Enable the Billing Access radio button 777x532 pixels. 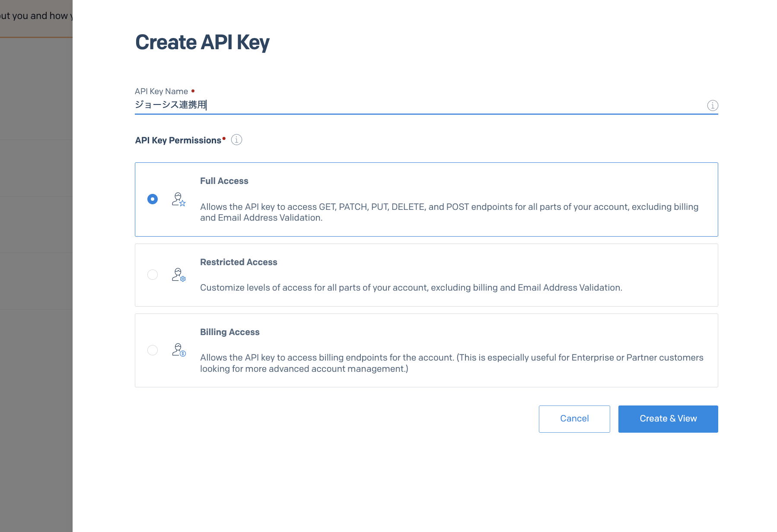click(x=153, y=350)
